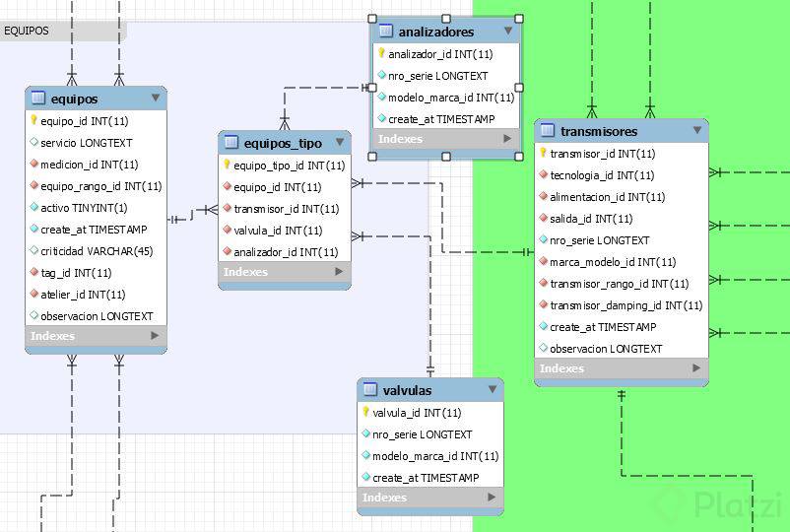The width and height of the screenshot is (790, 532).
Task: Select column transmisor_id INT(11) in equipos_tipo
Action: [285, 209]
